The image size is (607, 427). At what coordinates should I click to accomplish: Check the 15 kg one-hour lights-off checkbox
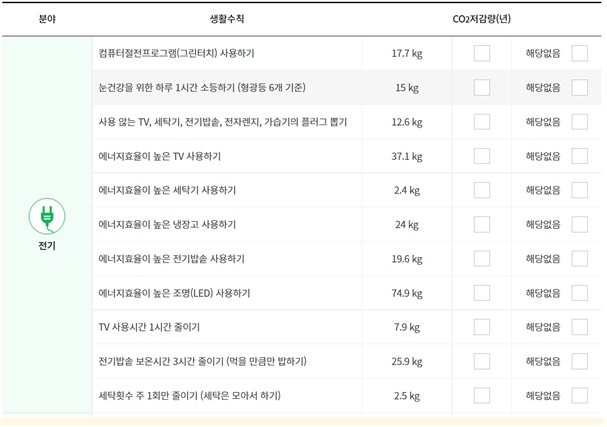(x=482, y=87)
